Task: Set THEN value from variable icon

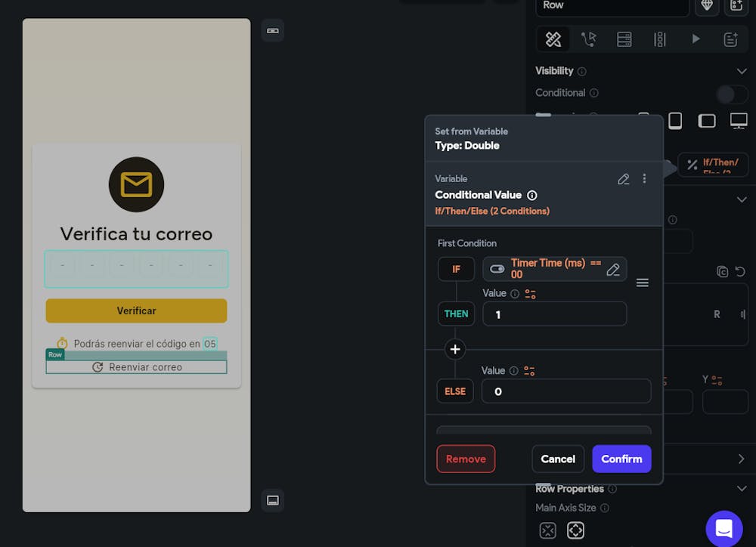Action: click(x=531, y=294)
